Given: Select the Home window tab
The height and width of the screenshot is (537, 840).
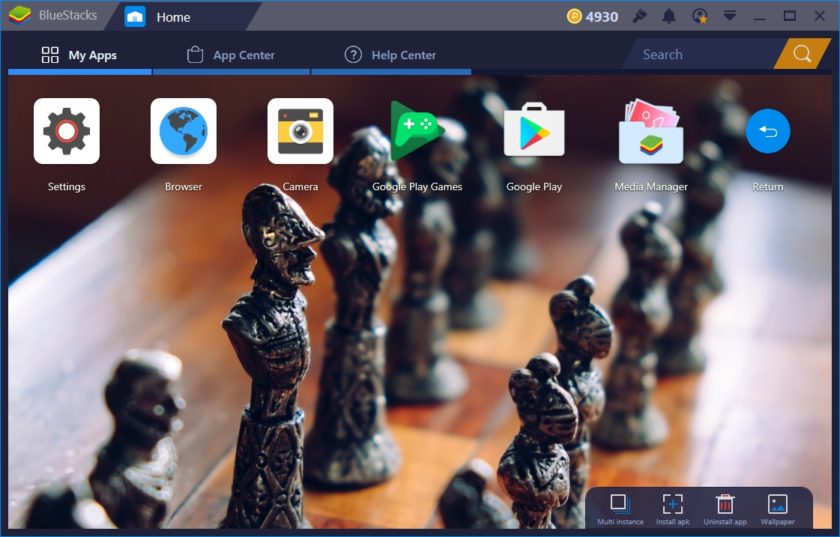Looking at the screenshot, I should click(x=182, y=17).
